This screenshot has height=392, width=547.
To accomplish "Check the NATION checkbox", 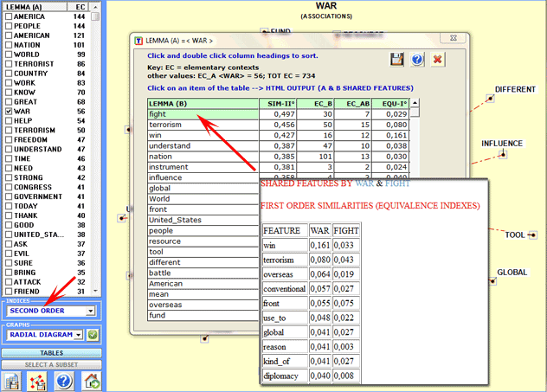I will 9,45.
